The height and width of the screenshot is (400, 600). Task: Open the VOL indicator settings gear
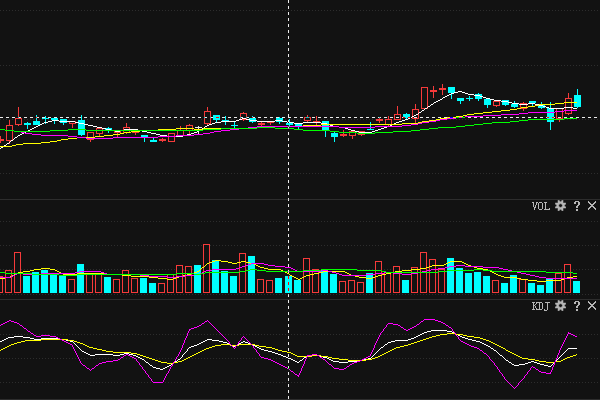(x=561, y=205)
